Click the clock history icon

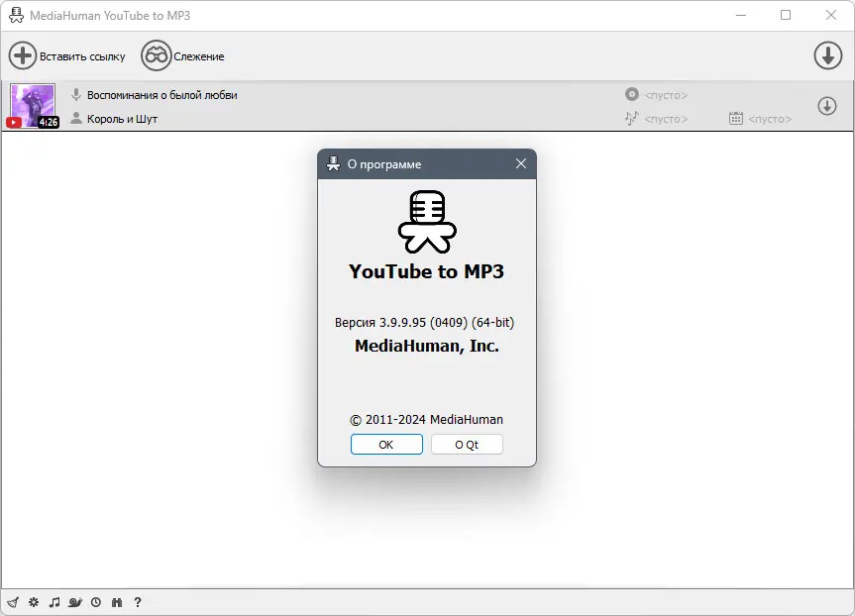pos(96,602)
